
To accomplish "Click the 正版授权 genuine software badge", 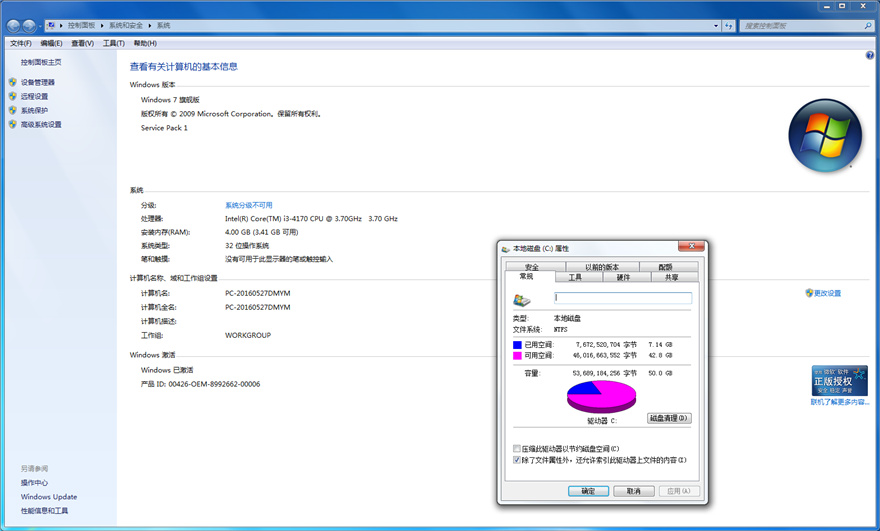I will [x=840, y=381].
